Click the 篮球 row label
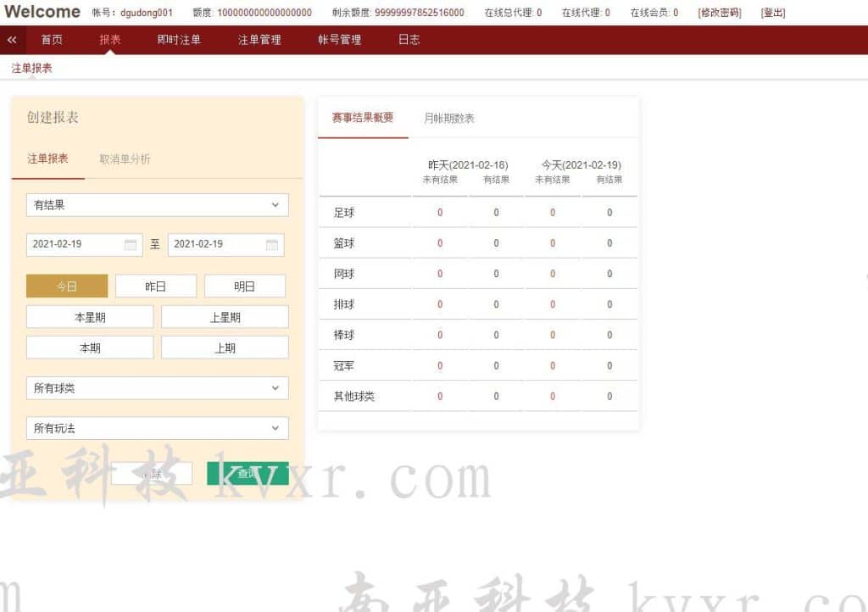Viewport: 868px width, 612px height. pyautogui.click(x=344, y=243)
